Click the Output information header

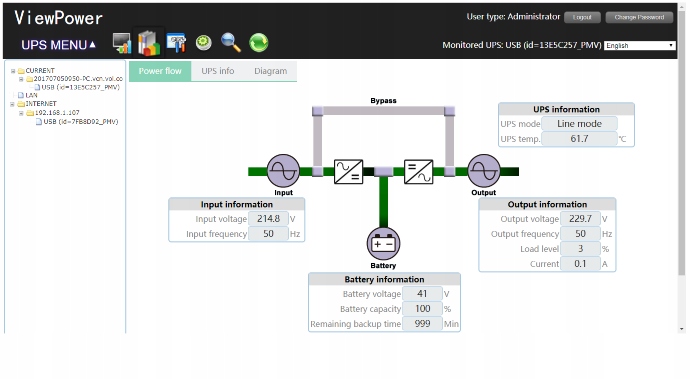tap(547, 204)
